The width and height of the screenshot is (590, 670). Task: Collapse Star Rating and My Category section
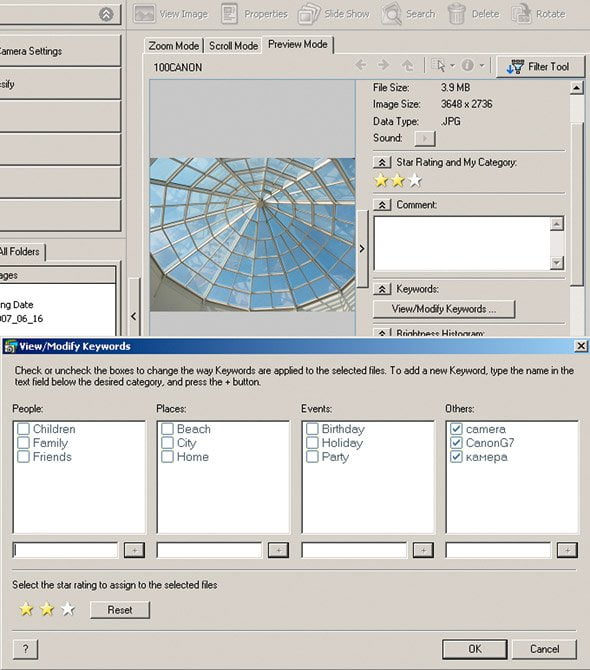pos(382,162)
